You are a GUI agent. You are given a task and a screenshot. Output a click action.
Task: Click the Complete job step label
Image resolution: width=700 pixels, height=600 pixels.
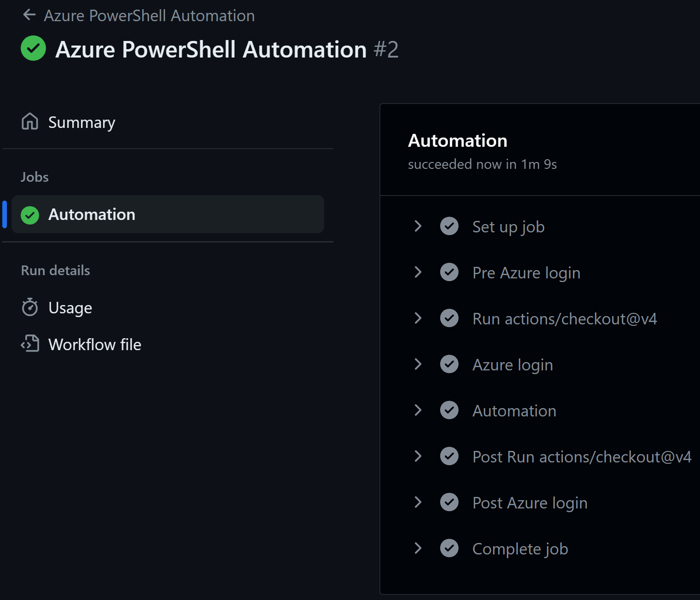520,549
